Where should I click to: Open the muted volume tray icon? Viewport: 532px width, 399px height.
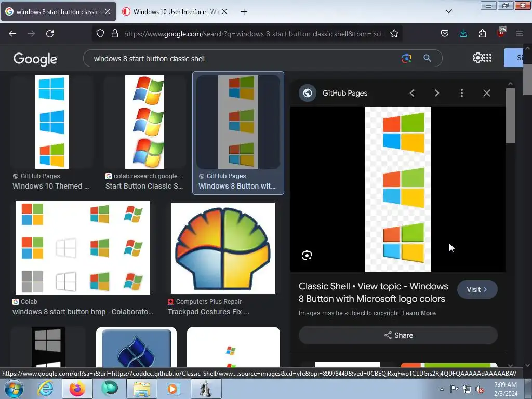[x=480, y=389]
